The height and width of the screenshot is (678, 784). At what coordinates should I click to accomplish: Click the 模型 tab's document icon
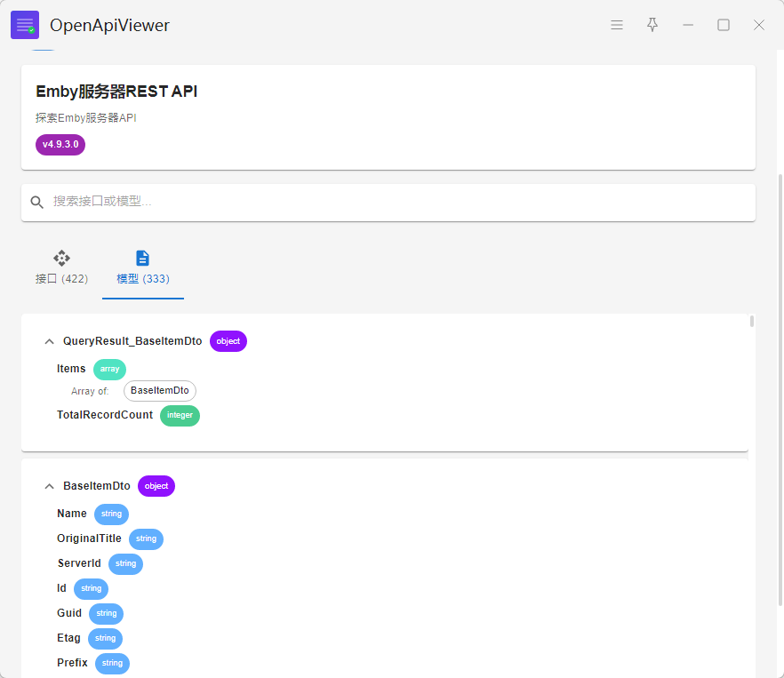[x=142, y=259]
